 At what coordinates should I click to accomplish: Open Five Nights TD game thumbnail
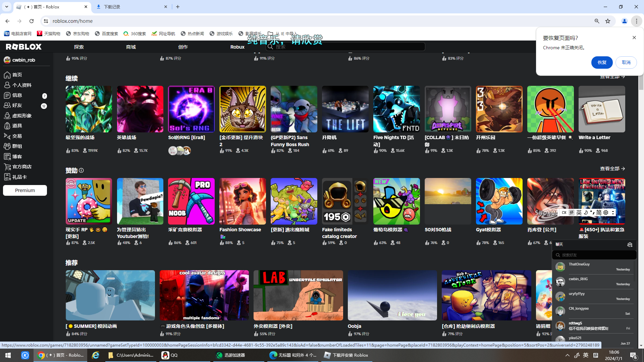coord(396,109)
